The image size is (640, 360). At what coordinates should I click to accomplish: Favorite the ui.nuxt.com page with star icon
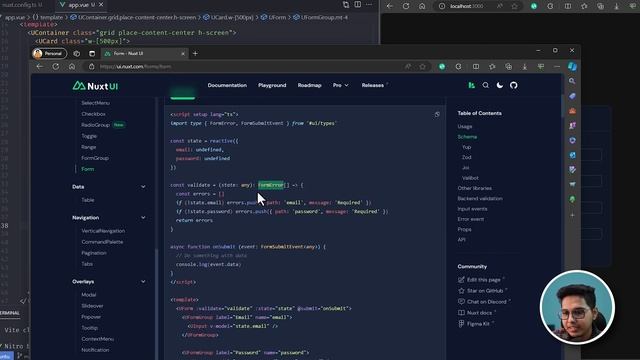tap(422, 67)
